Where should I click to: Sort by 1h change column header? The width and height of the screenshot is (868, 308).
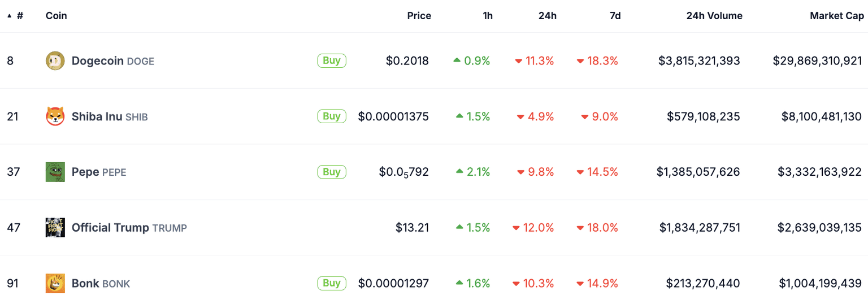tap(487, 16)
